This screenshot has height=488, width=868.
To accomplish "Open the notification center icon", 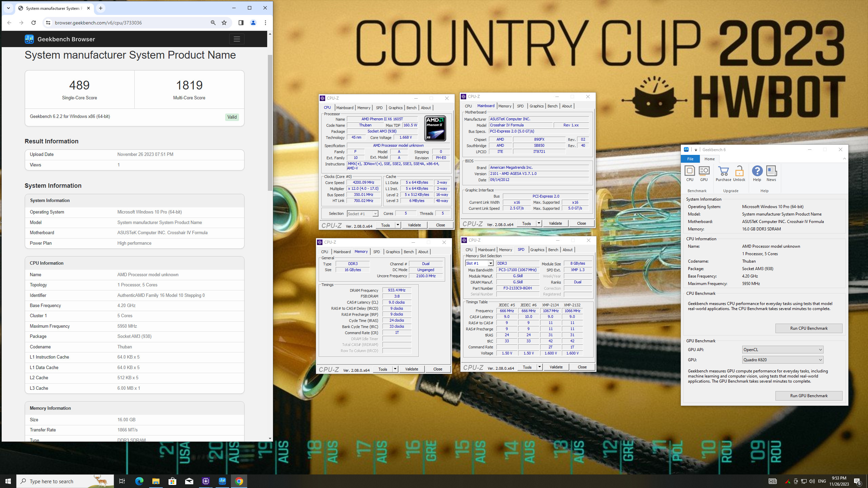I will 857,481.
